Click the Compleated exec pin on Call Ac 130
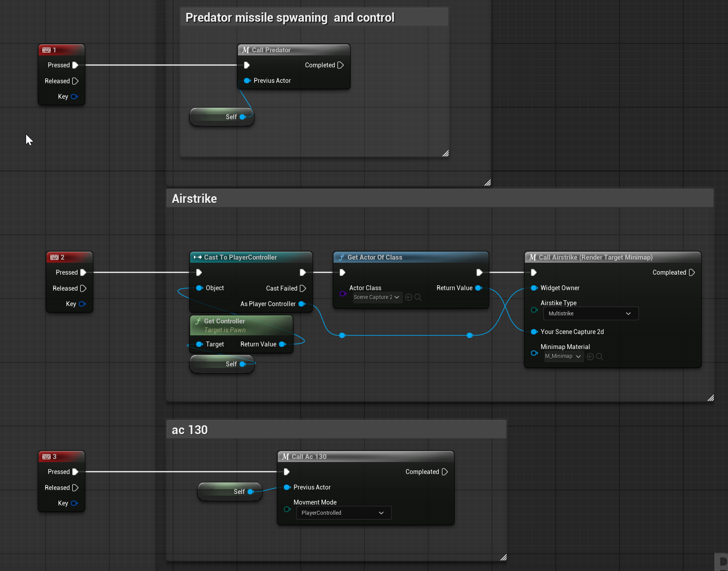The height and width of the screenshot is (571, 728). (445, 472)
